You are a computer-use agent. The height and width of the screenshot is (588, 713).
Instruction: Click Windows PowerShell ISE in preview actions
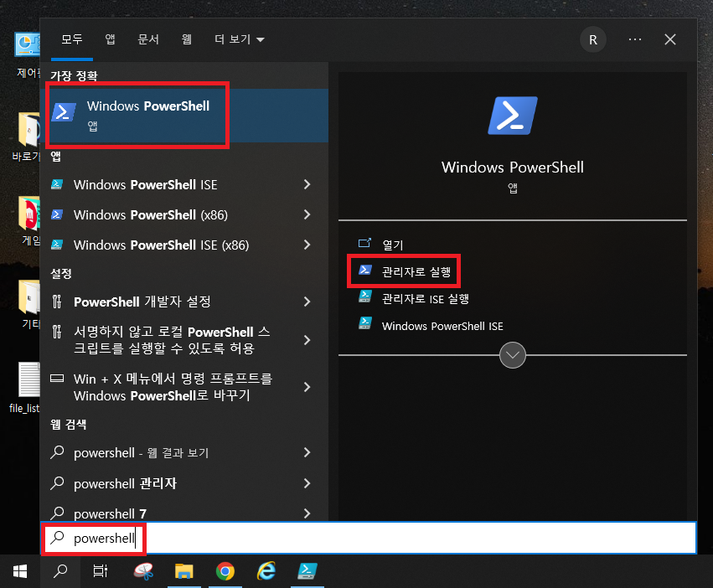(x=442, y=326)
